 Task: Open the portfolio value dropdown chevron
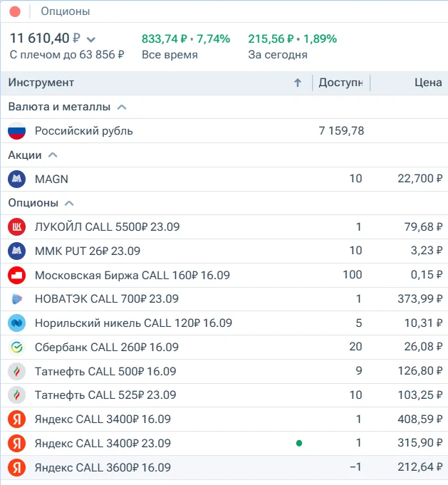[91, 40]
